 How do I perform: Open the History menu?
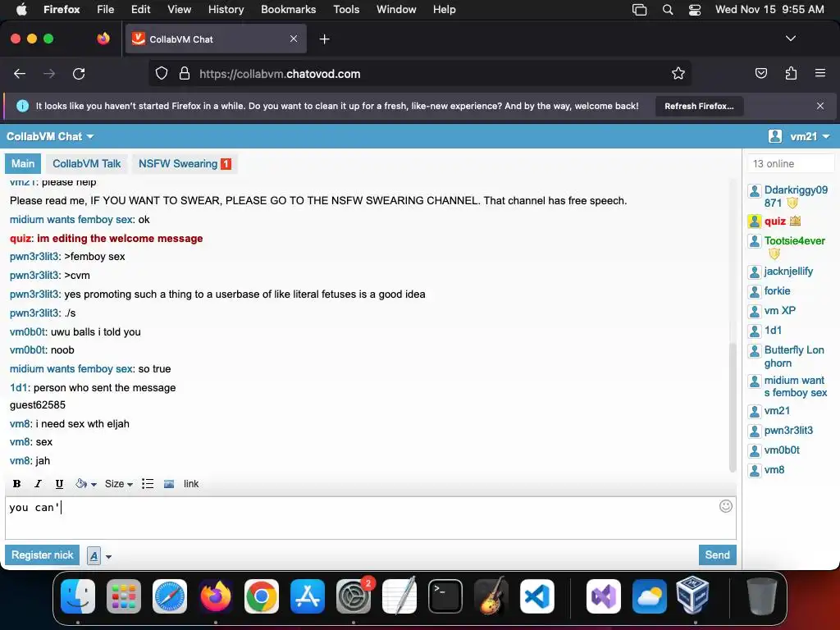pyautogui.click(x=226, y=9)
